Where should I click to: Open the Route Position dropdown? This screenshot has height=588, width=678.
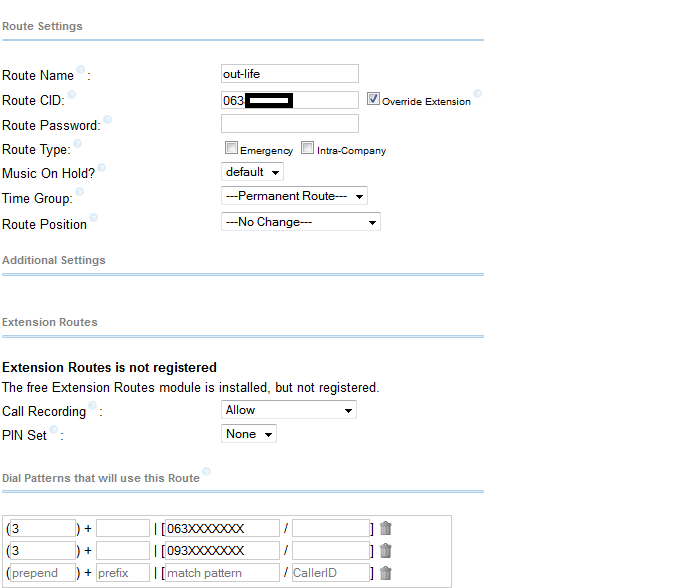pos(300,222)
